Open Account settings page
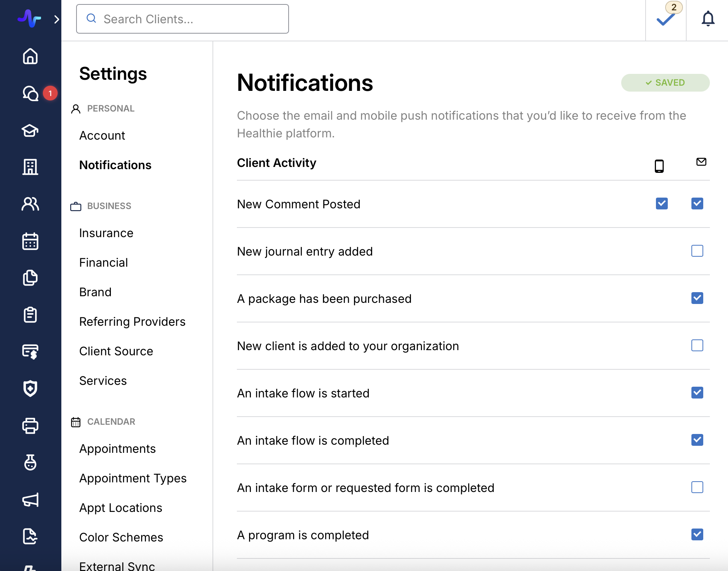728x571 pixels. 102,136
